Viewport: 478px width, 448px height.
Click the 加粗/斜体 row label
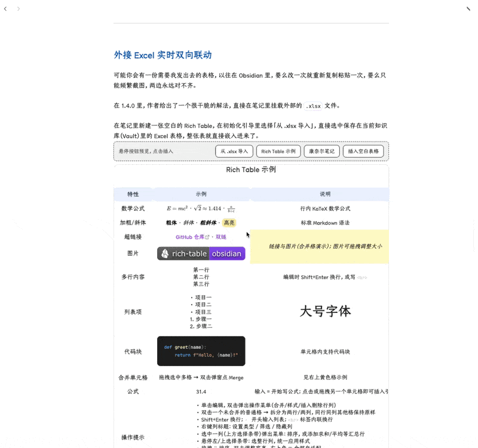click(133, 223)
